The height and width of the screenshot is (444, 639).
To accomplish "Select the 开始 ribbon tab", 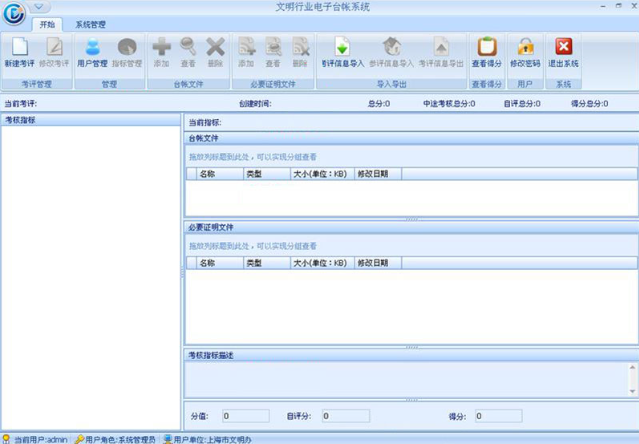I will (x=48, y=24).
